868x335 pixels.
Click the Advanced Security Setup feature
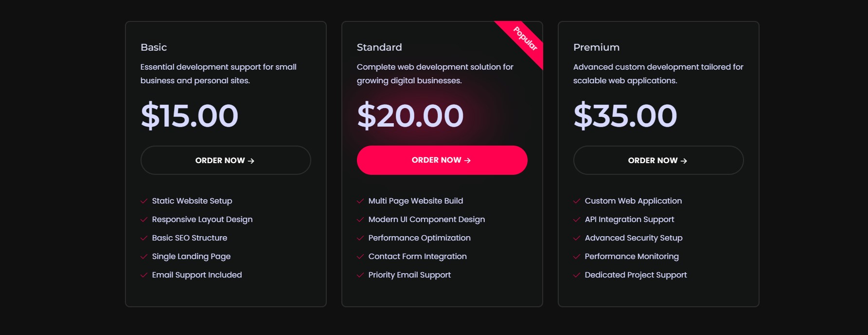(633, 238)
